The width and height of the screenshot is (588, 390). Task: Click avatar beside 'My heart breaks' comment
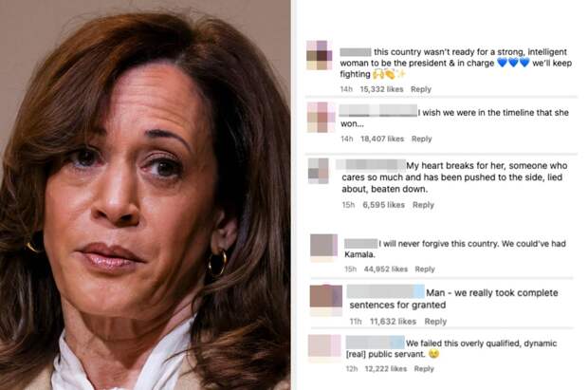pyautogui.click(x=319, y=171)
